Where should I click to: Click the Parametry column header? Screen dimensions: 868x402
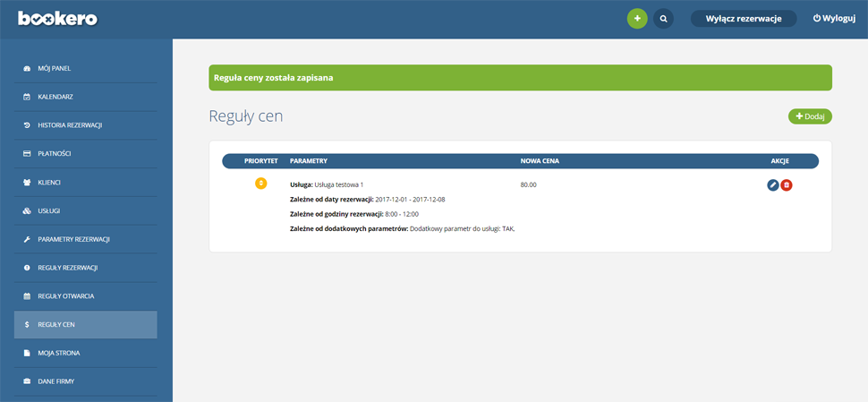tap(309, 161)
